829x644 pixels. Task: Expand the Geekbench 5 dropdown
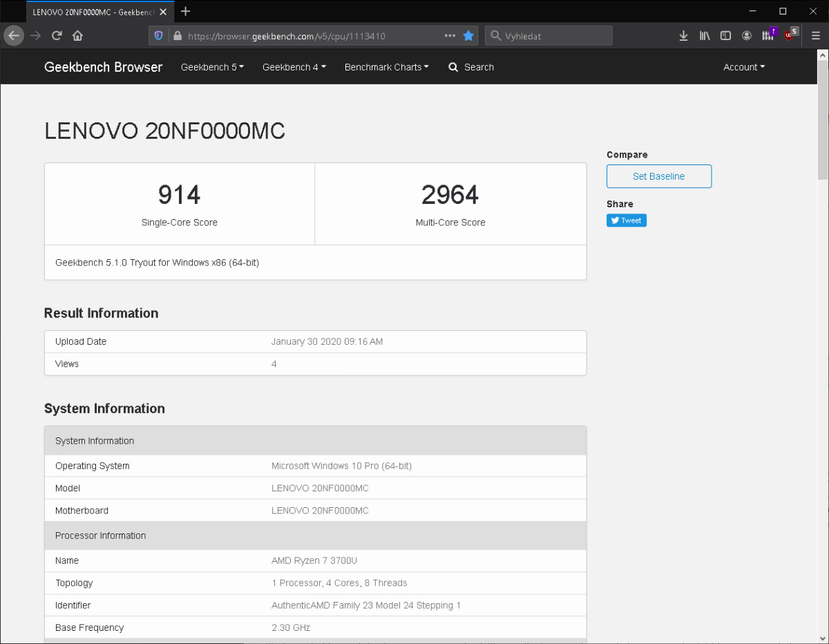[x=212, y=67]
